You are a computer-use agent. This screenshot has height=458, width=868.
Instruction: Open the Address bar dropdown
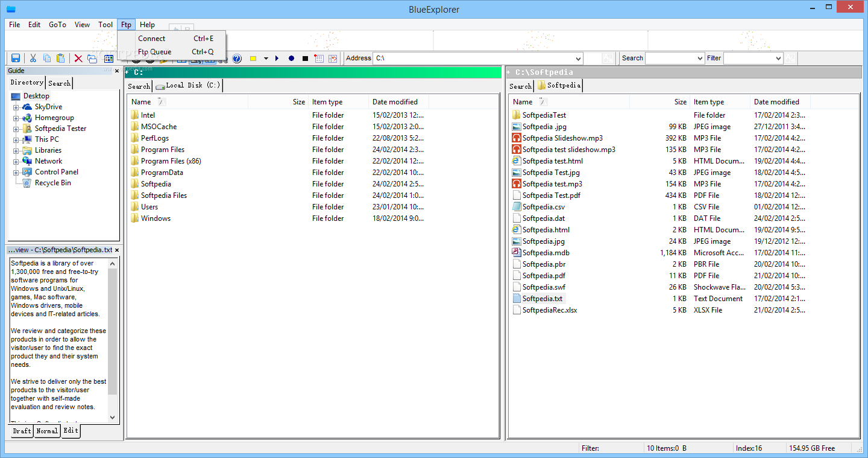tap(578, 59)
